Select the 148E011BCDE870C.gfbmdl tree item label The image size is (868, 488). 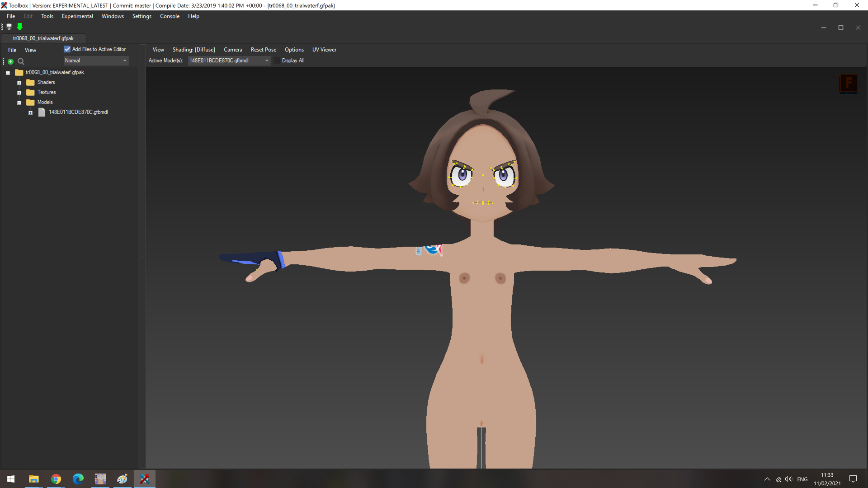pyautogui.click(x=78, y=112)
